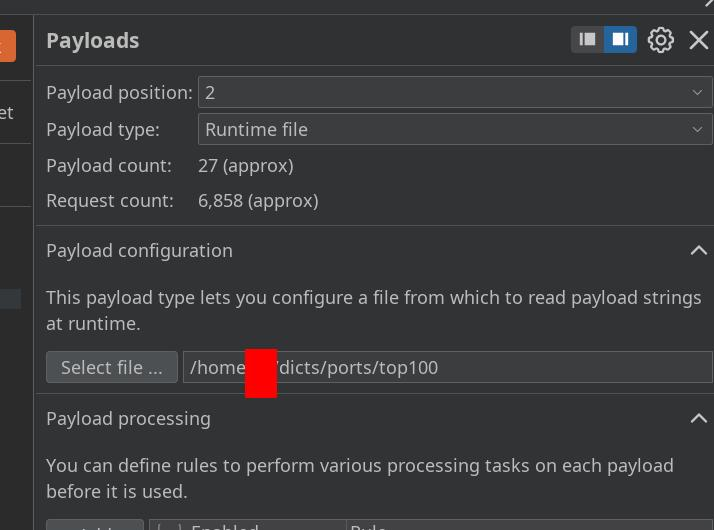Click the cut-off "et" label on left strip
The height and width of the screenshot is (530, 714).
7,113
